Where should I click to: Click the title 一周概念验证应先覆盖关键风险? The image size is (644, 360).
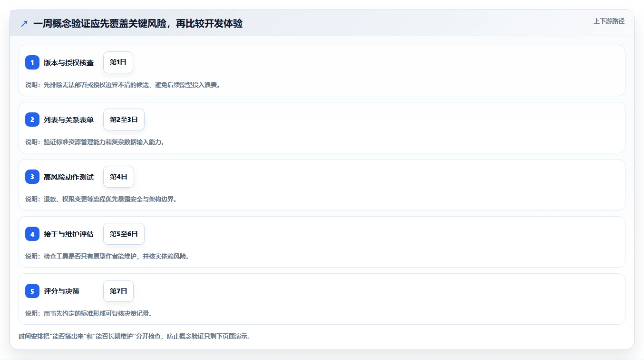pyautogui.click(x=138, y=23)
